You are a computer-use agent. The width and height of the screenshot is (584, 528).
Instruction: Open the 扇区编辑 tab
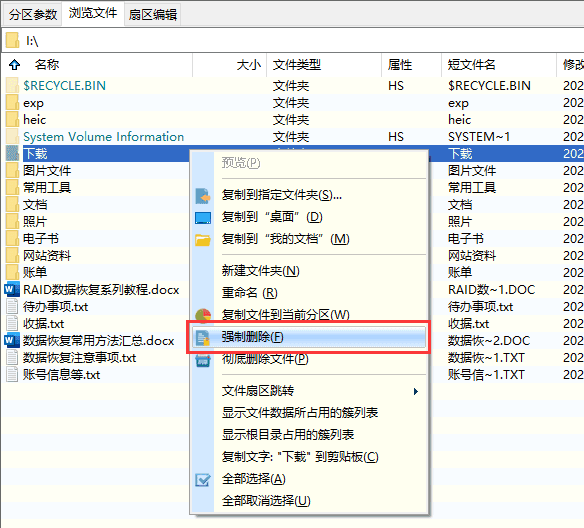coord(153,14)
